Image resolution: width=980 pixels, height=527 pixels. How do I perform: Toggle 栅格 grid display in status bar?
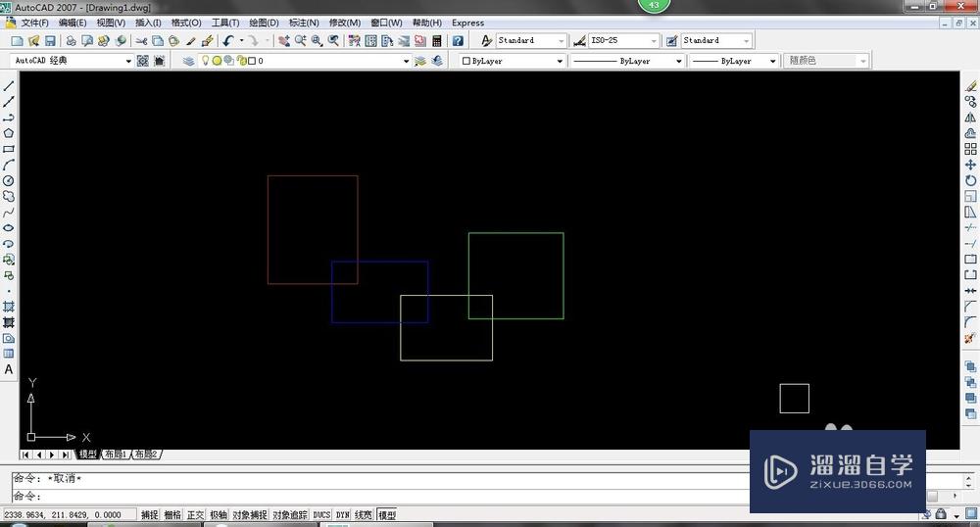(172, 514)
